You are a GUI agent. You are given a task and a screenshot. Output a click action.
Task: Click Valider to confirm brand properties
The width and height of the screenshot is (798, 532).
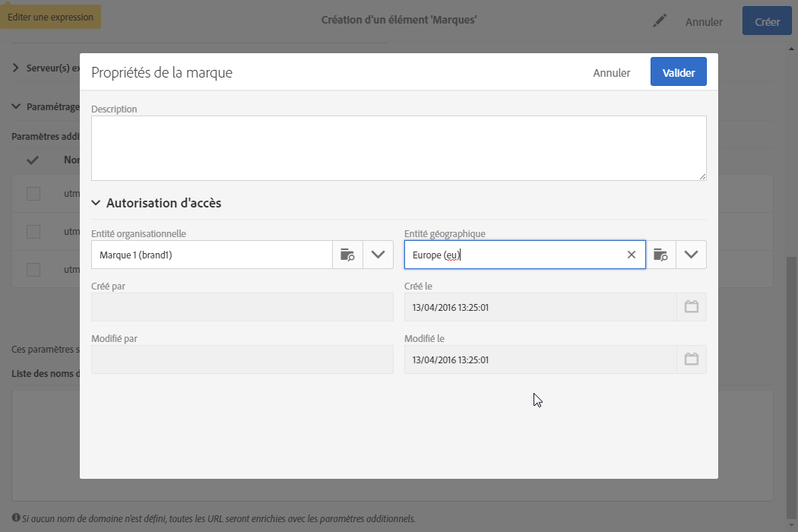pos(678,72)
